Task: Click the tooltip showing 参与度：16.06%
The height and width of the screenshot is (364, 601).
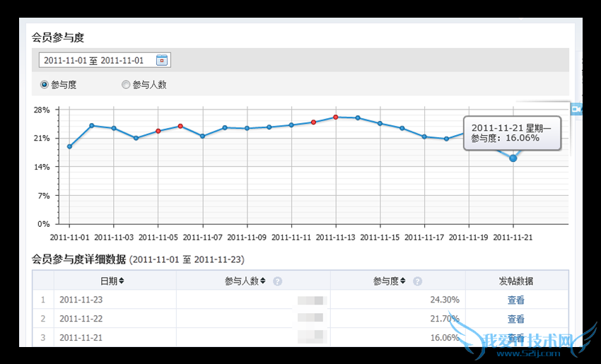Action: (513, 133)
